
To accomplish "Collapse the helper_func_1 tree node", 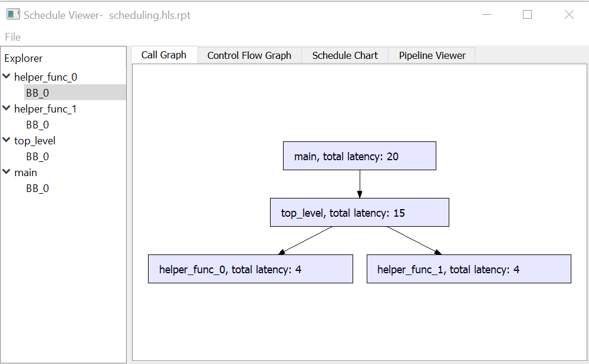I will pyautogui.click(x=6, y=108).
